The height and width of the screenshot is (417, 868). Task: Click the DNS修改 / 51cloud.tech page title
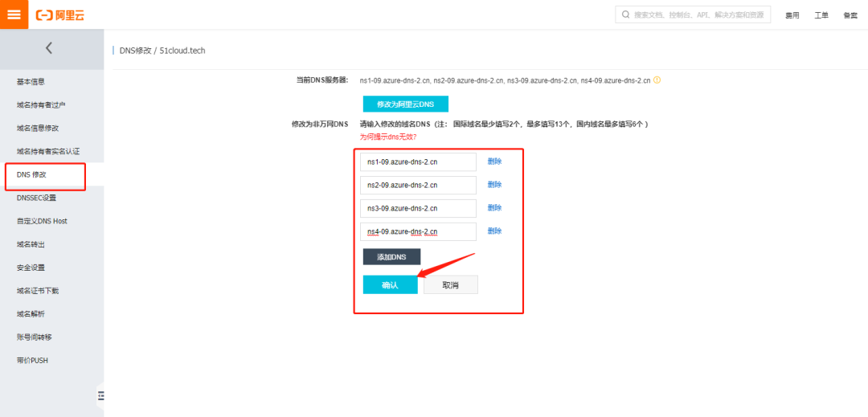(162, 51)
